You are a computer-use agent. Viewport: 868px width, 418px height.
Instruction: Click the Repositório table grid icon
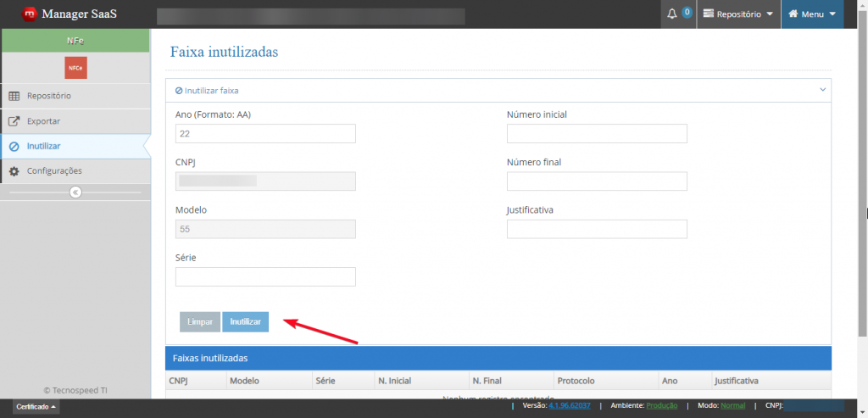(14, 96)
